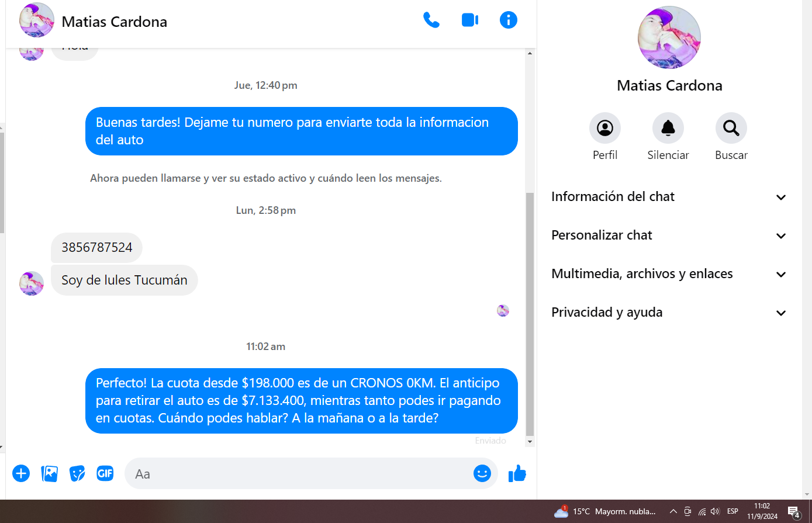Click the chat's vertical scrollbar thumb

click(x=530, y=314)
